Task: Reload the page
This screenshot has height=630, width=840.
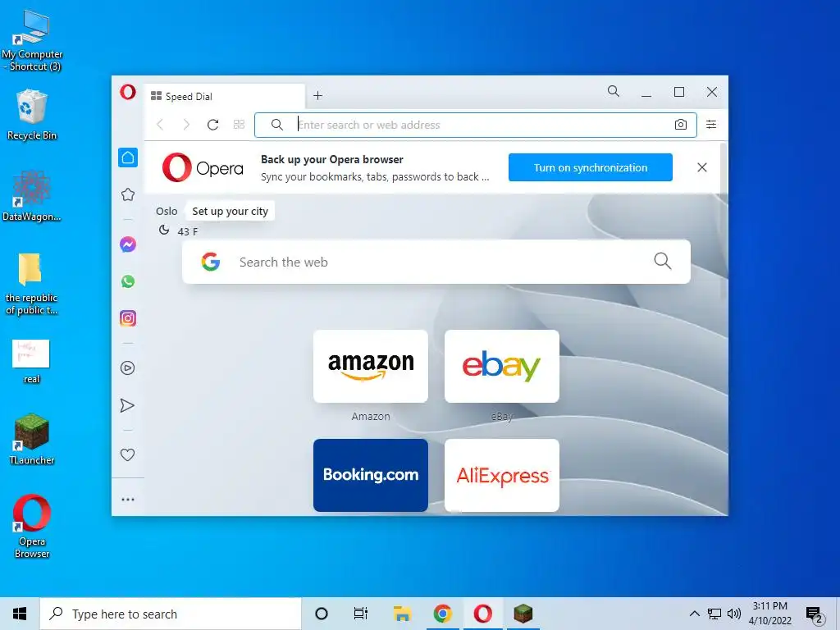Action: point(212,125)
